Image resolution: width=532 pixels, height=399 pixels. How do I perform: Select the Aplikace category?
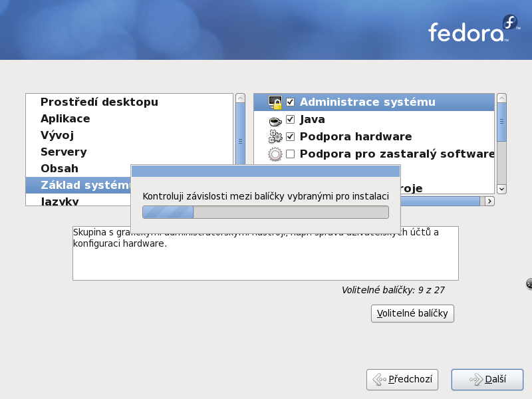point(129,118)
